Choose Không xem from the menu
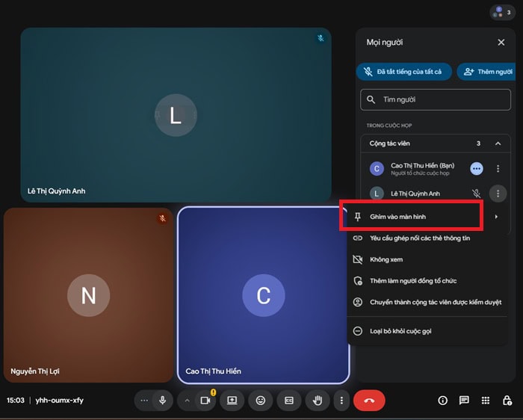Viewport: 523px width, 420px height. tap(427, 259)
